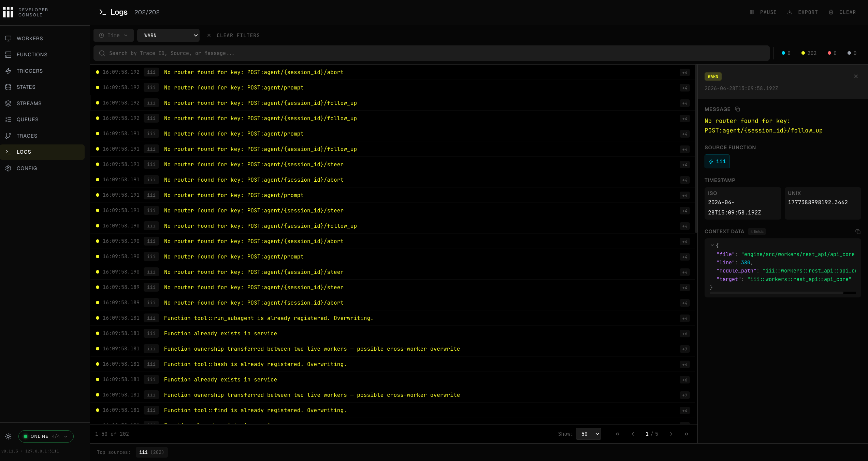Filter by cyan info level dot

pos(786,53)
